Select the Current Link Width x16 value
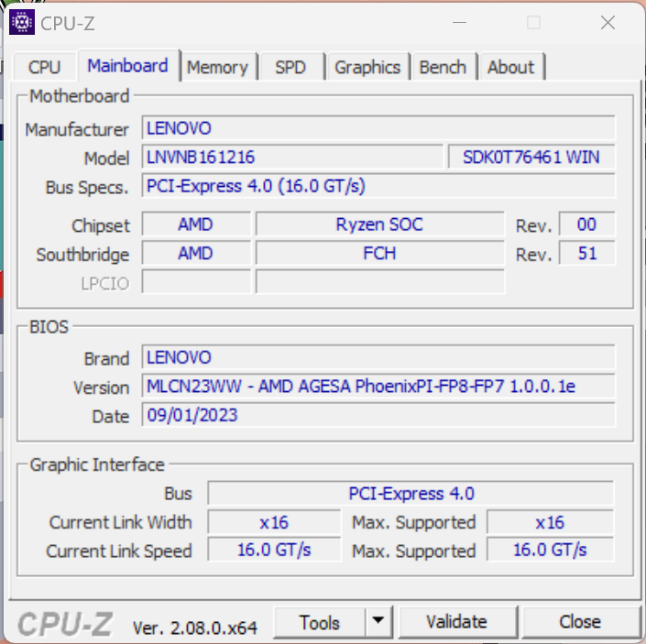The image size is (646, 644). [274, 522]
